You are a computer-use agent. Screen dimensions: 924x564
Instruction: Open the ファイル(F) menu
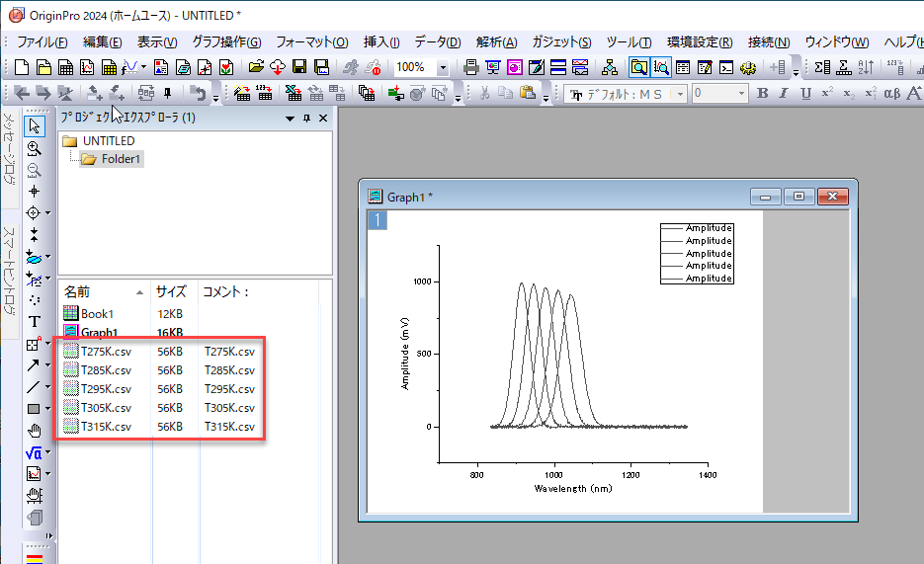click(x=42, y=42)
